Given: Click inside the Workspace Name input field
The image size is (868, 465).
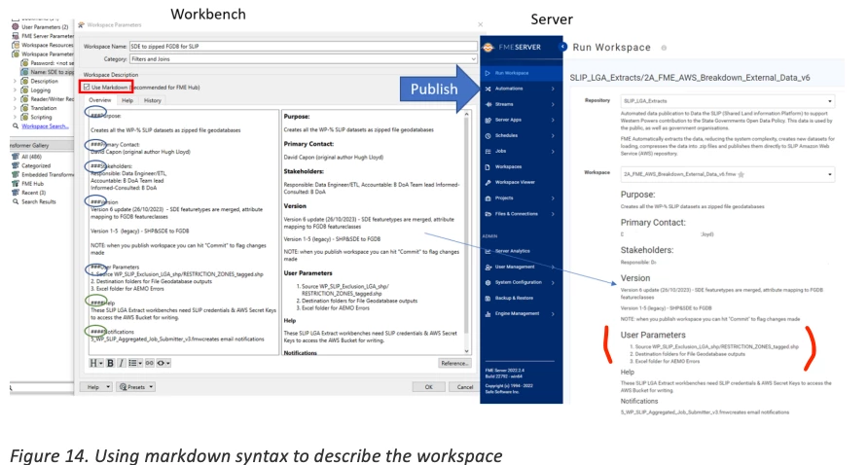Looking at the screenshot, I should pos(303,47).
